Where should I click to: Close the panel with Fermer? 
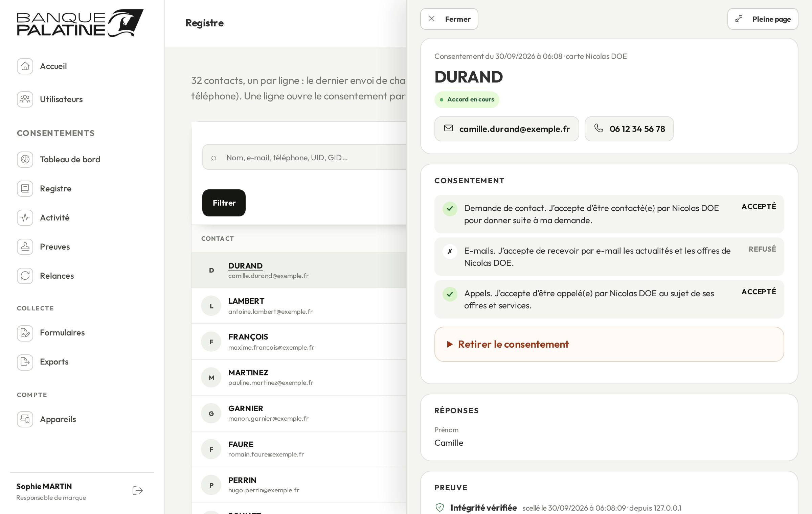(449, 19)
